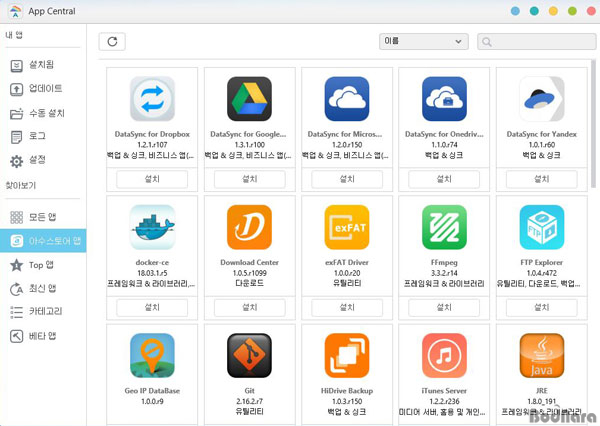
Task: Click the DataSync for Onedrive Business icon
Action: coord(444,99)
